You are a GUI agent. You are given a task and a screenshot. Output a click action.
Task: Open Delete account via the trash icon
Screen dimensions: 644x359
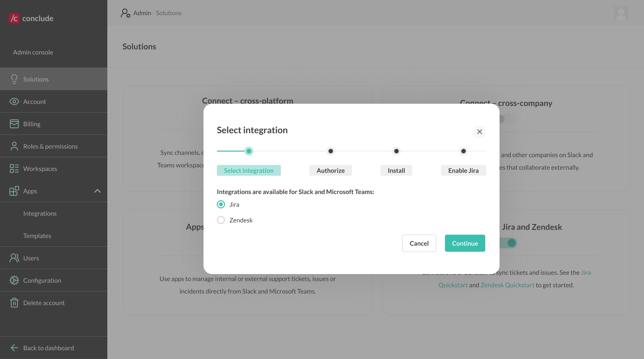pos(14,303)
